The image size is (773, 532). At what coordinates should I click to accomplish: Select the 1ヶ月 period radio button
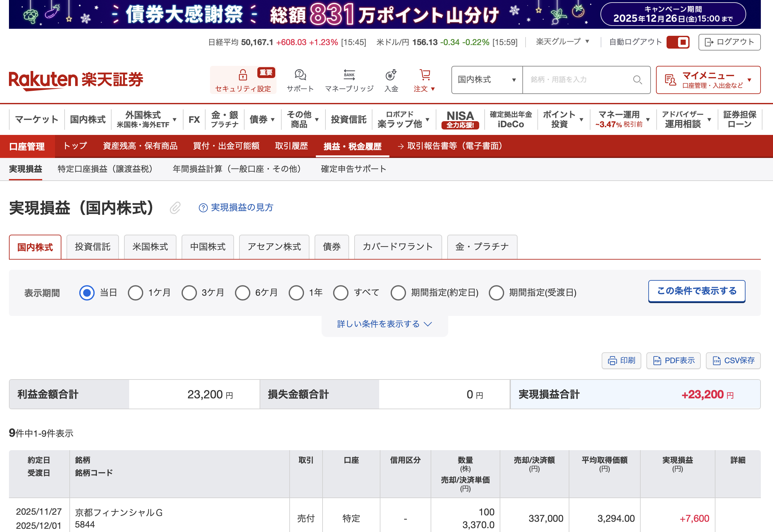pyautogui.click(x=135, y=293)
